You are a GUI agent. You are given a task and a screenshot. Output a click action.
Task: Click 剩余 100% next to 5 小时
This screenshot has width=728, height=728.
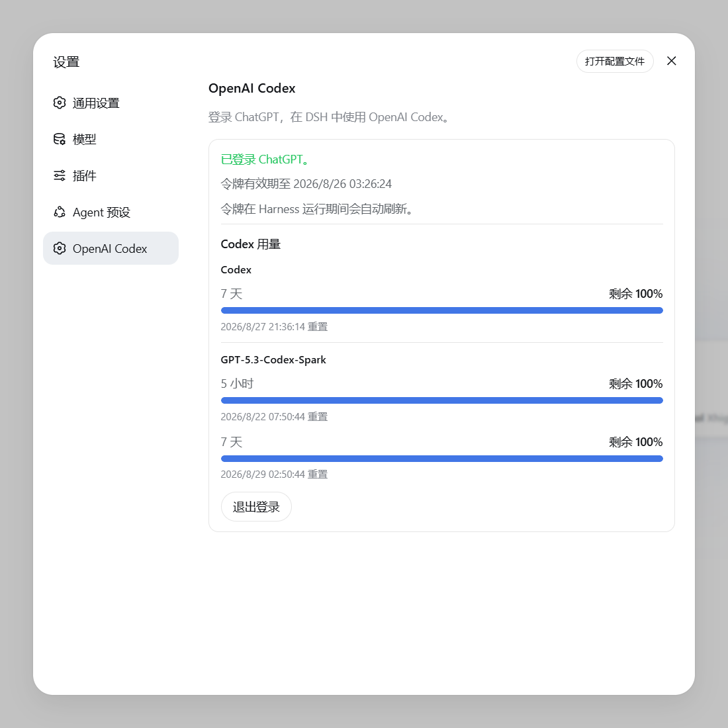[x=635, y=383]
